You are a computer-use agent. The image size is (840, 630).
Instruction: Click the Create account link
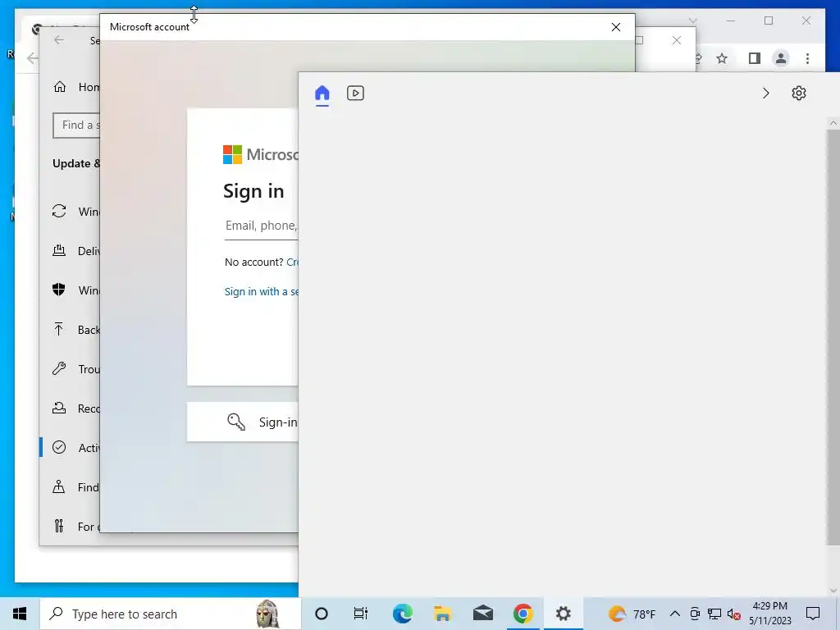[x=293, y=262]
